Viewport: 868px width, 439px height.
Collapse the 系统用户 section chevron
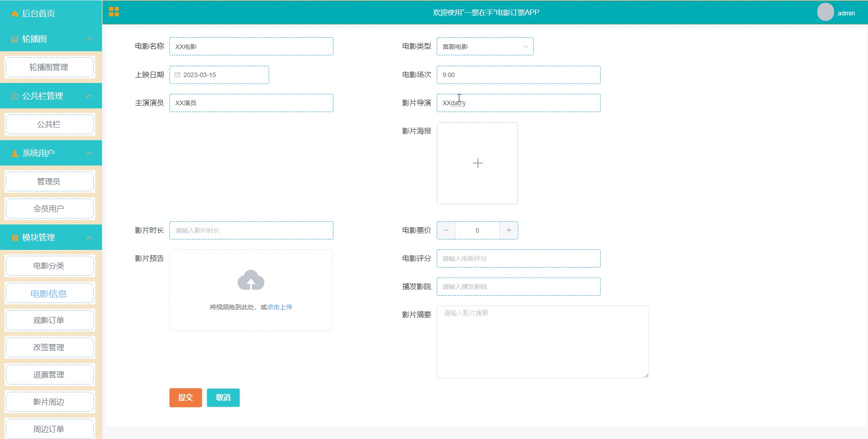tap(89, 154)
